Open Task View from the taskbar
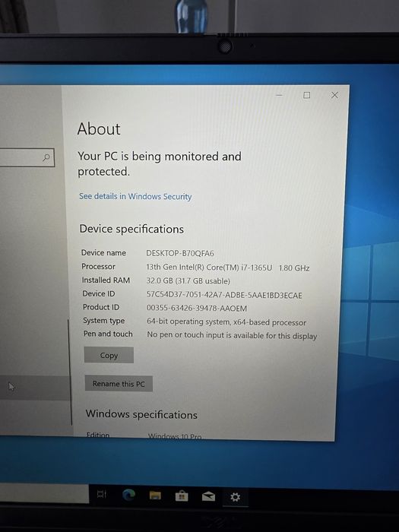This screenshot has height=532, width=399. pos(102,494)
